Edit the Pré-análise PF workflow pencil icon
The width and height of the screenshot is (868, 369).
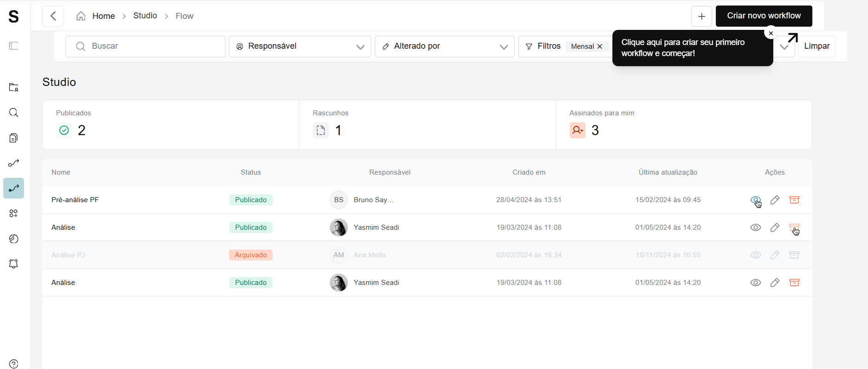coord(775,200)
